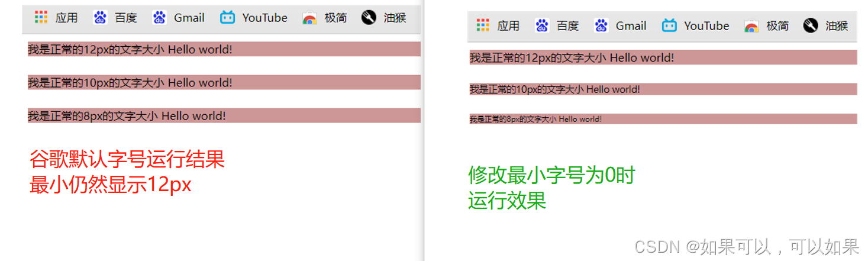
Task: Click the YouTube bookmark icon in right bookmark bar
Action: click(x=669, y=25)
